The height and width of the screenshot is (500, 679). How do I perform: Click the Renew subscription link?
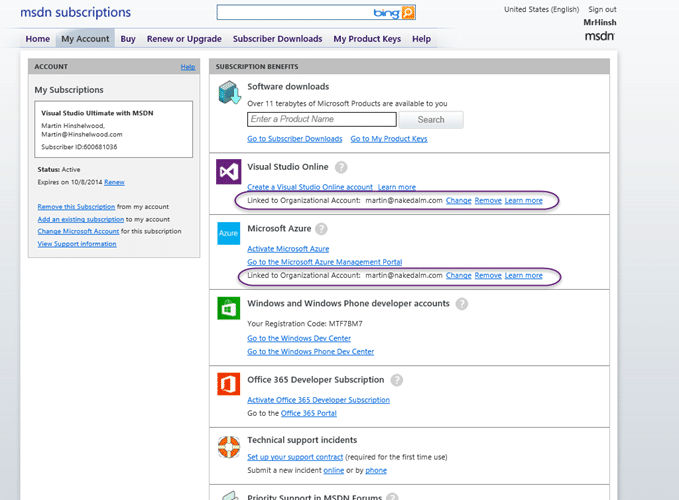click(114, 182)
